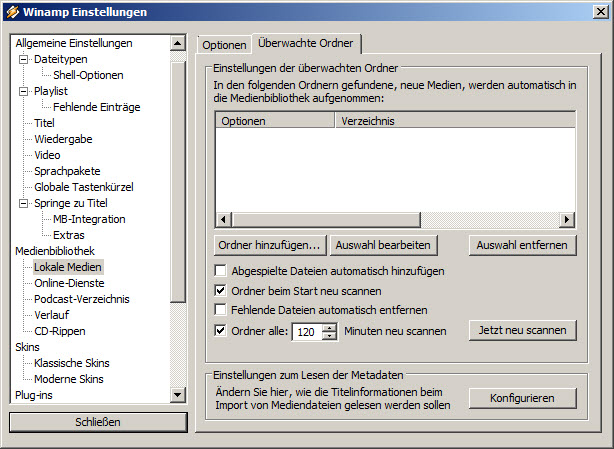Select Medienbibliothek in the tree
This screenshot has height=449, width=614.
coord(55,251)
